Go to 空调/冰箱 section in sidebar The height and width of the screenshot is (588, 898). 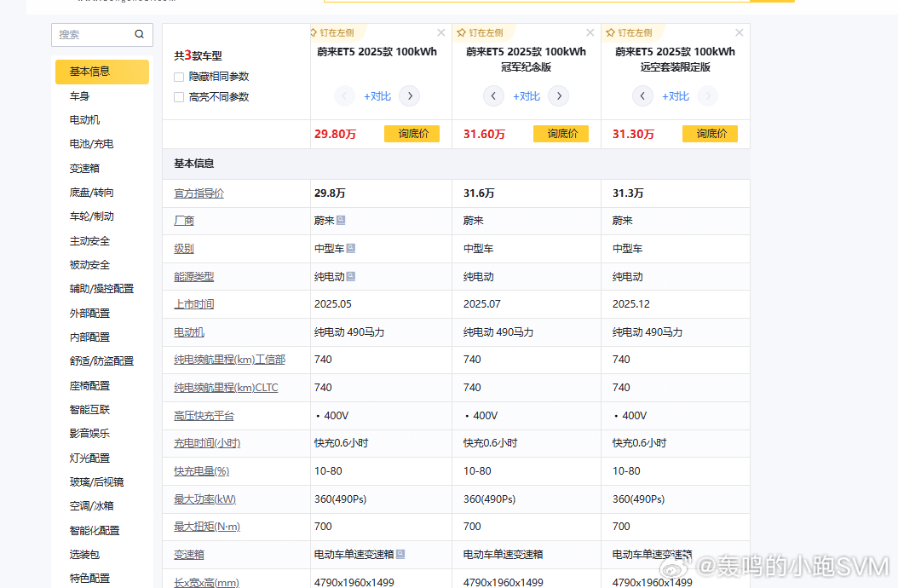[92, 505]
